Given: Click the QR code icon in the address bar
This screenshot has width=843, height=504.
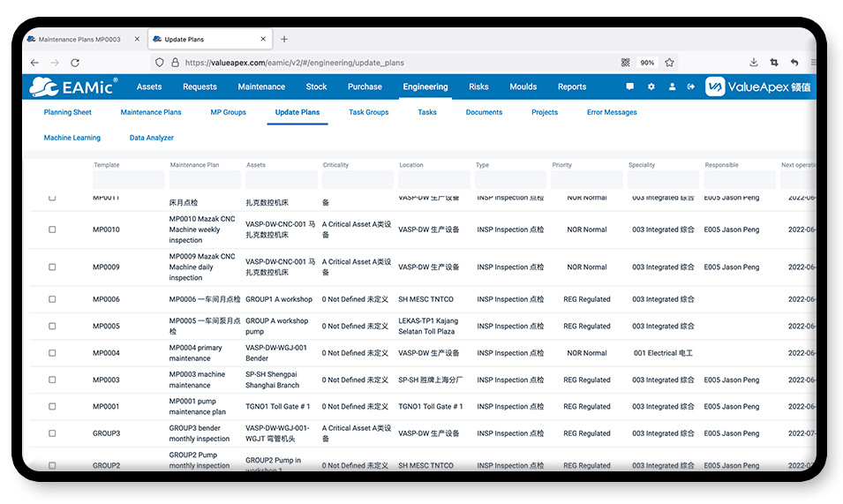Looking at the screenshot, I should click(x=626, y=63).
